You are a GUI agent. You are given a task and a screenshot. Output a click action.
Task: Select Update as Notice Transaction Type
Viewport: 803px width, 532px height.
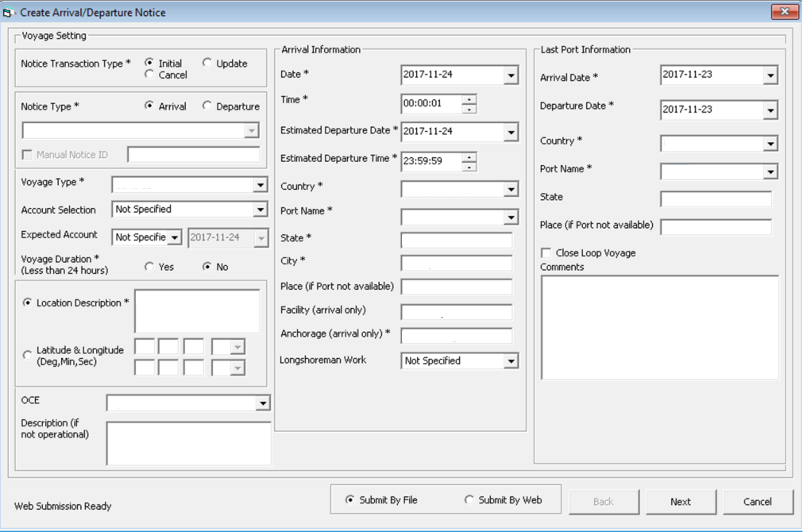207,64
